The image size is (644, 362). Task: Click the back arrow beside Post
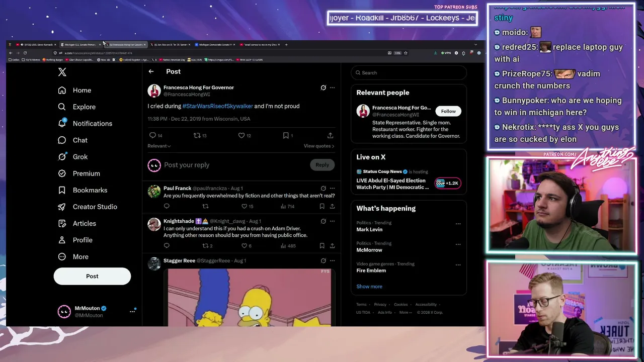pos(151,71)
